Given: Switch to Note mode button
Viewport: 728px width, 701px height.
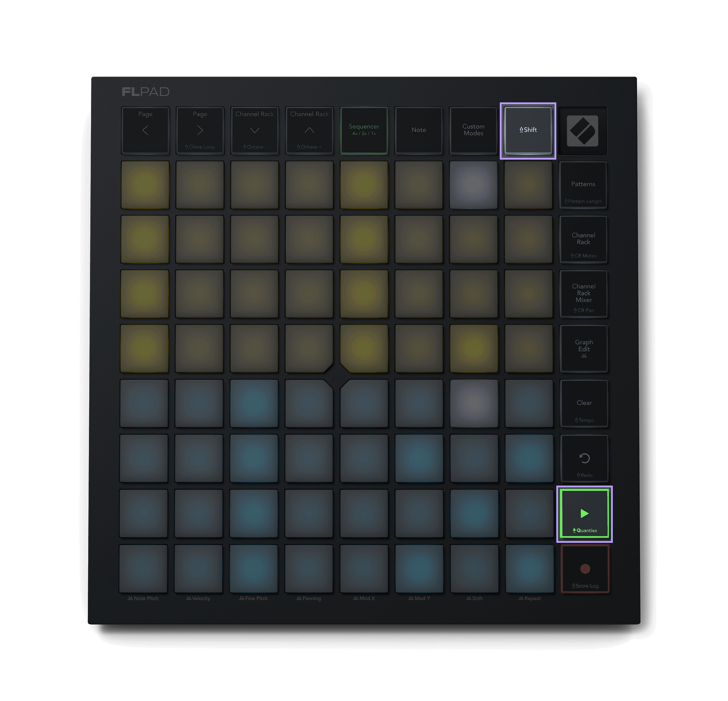Looking at the screenshot, I should [x=419, y=130].
